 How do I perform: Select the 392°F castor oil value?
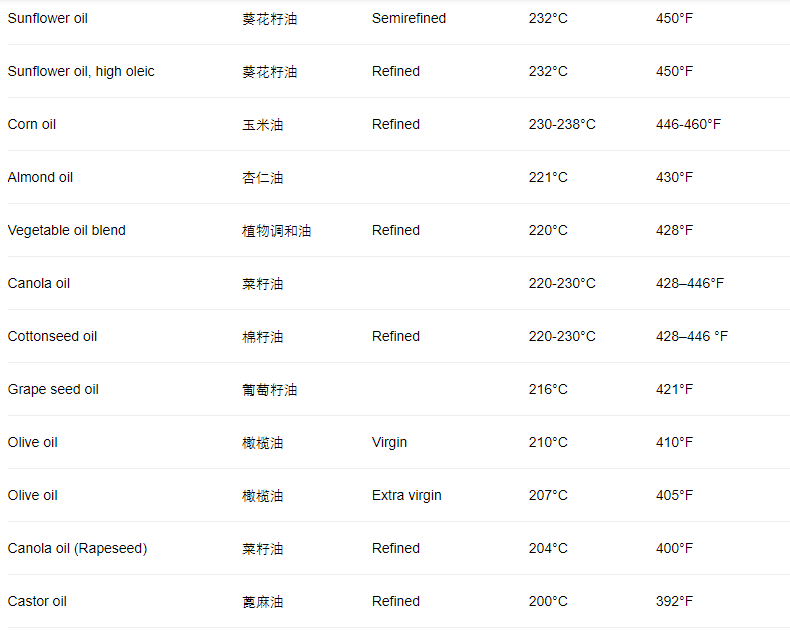tap(674, 601)
